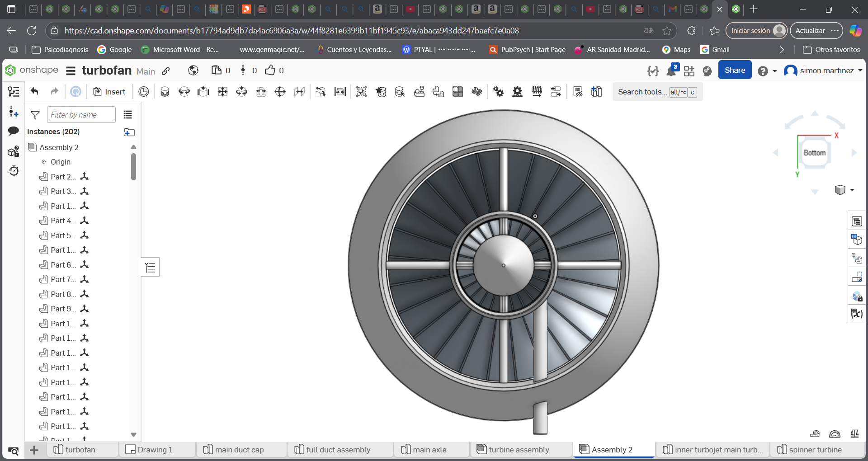Click the Bottom face of view cube

coord(815,153)
